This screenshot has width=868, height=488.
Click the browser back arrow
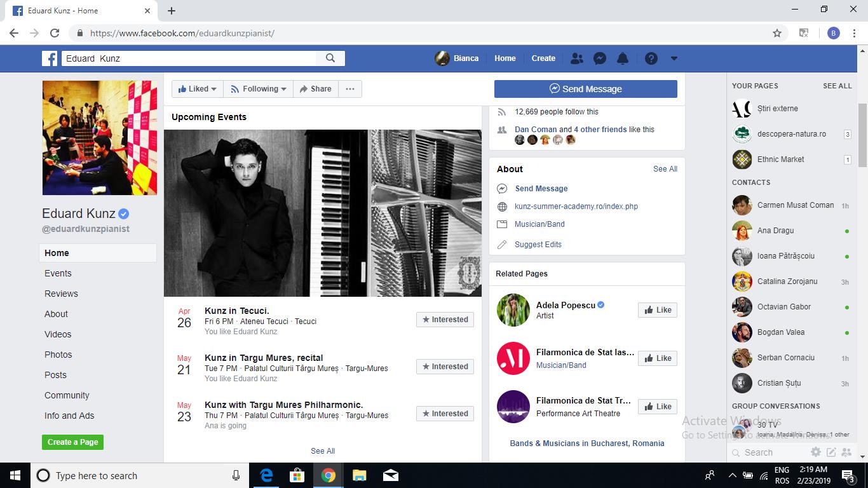point(14,33)
